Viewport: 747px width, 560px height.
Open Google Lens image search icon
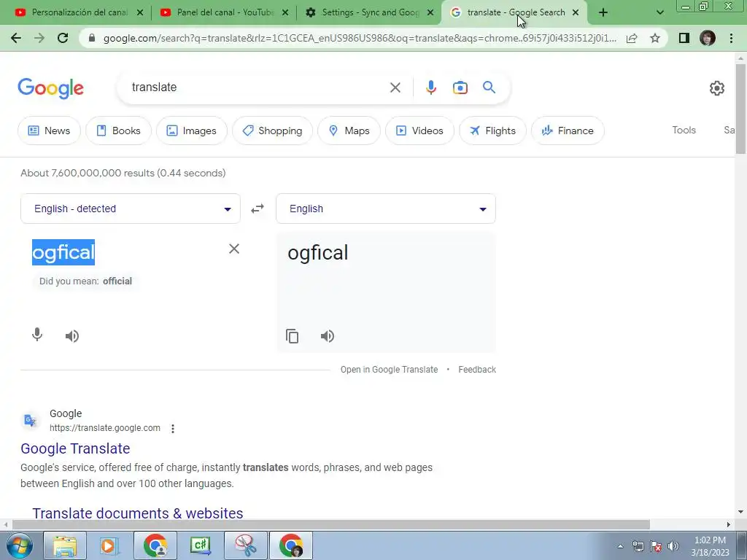pos(460,87)
